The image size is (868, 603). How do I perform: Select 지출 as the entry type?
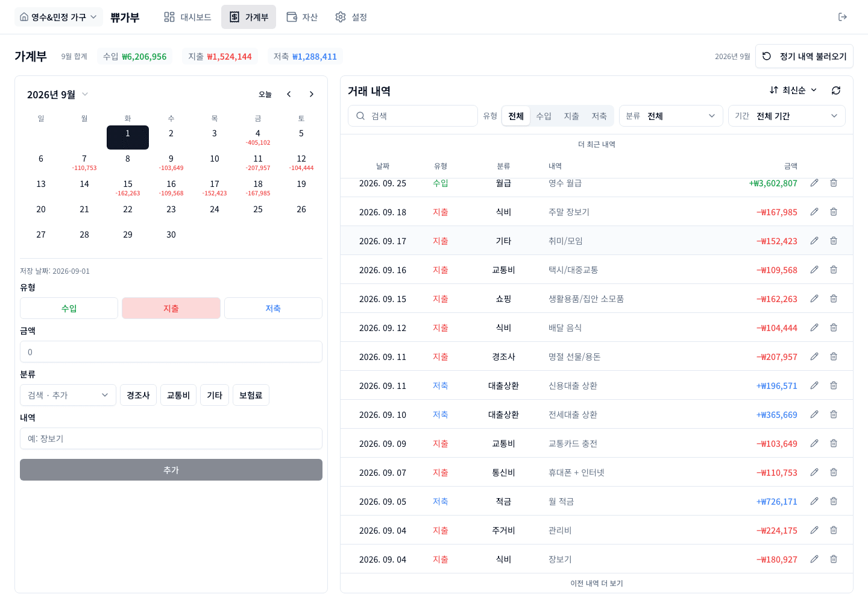(171, 308)
